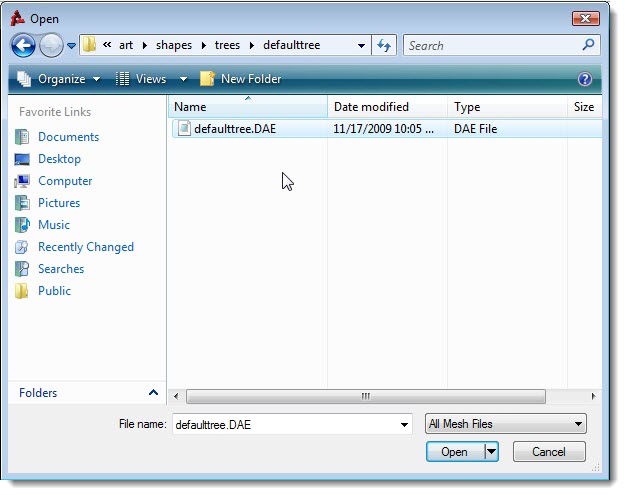Click the scroll left arrow
625x495 pixels.
tap(176, 396)
